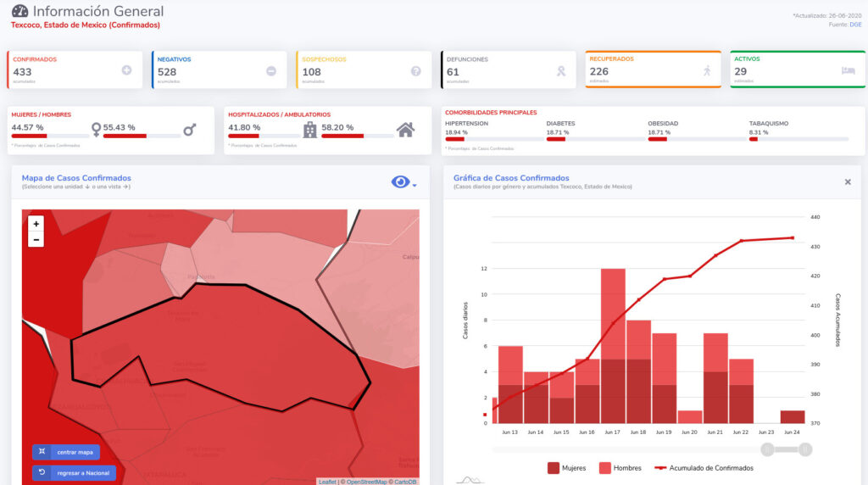The height and width of the screenshot is (485, 868).
Task: Click the ribbon icon on Defunciones card
Action: click(x=560, y=71)
